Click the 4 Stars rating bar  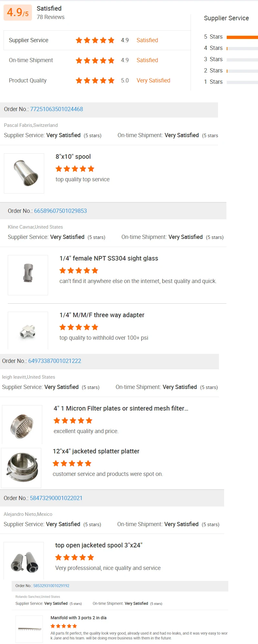[x=242, y=48]
